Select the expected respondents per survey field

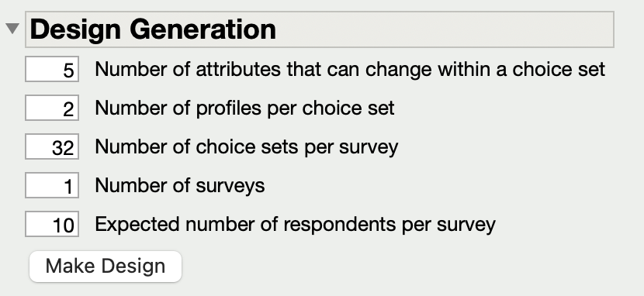[x=52, y=224]
